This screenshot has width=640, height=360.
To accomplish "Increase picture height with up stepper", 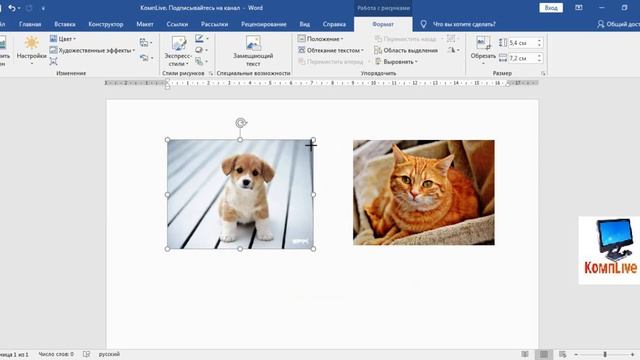I will [x=540, y=40].
